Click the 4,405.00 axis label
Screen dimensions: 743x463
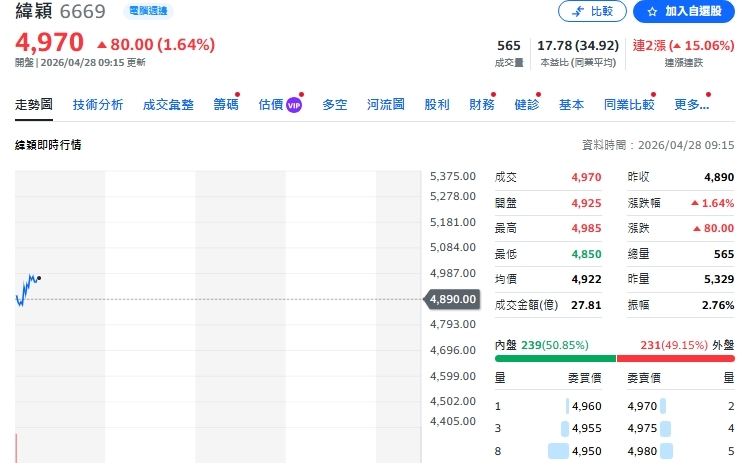[x=453, y=421]
